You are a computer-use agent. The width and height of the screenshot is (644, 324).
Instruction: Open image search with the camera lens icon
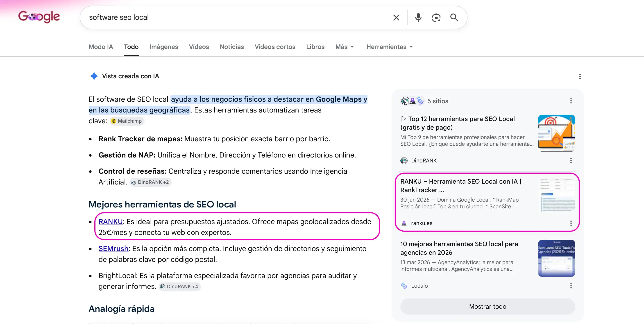pyautogui.click(x=436, y=18)
